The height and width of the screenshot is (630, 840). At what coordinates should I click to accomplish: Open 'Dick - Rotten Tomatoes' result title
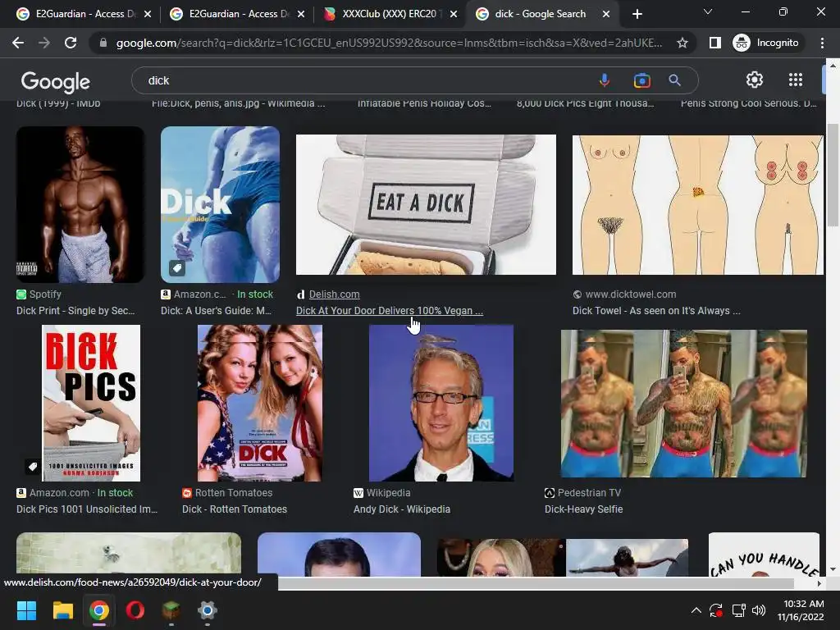[235, 509]
